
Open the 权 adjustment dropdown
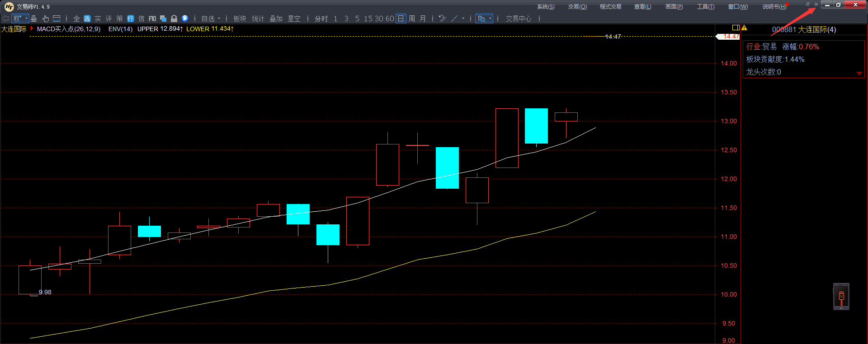[x=20, y=19]
